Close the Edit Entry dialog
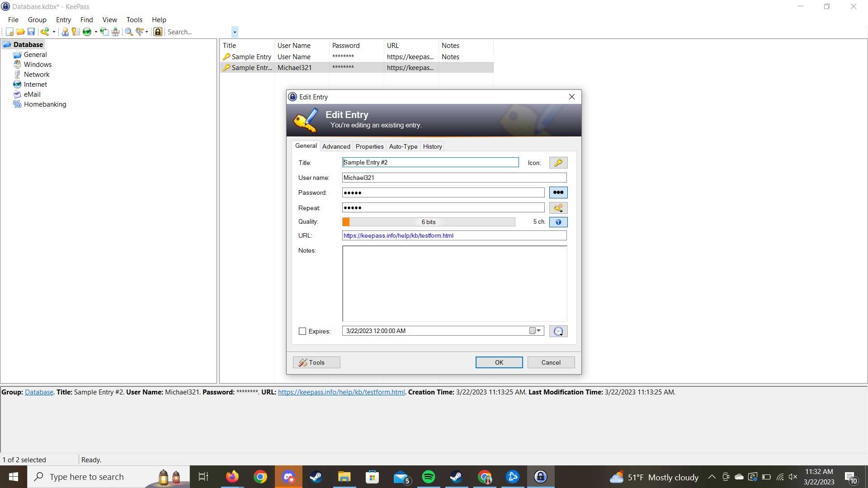868x488 pixels. 571,97
